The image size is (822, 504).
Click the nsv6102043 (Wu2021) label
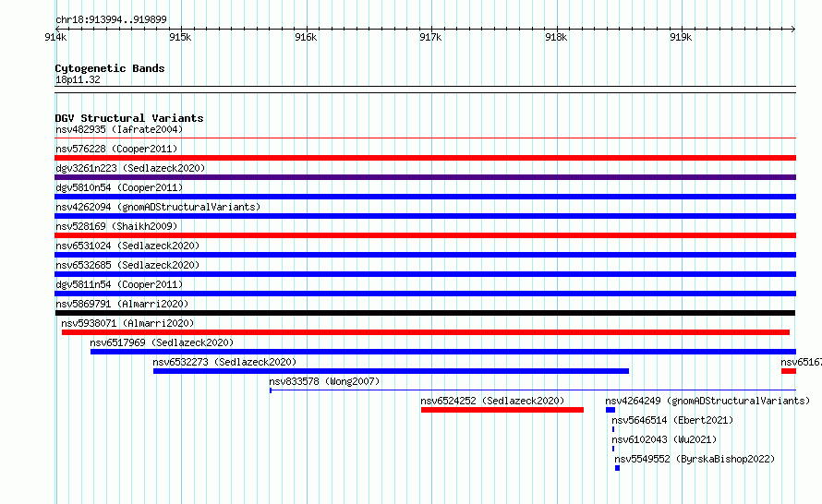click(664, 439)
